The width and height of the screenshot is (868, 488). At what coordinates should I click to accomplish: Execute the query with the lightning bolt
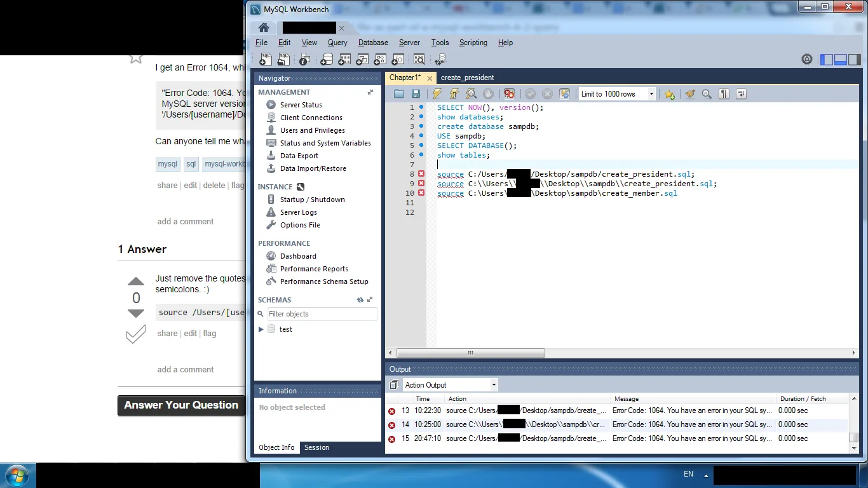tap(437, 94)
